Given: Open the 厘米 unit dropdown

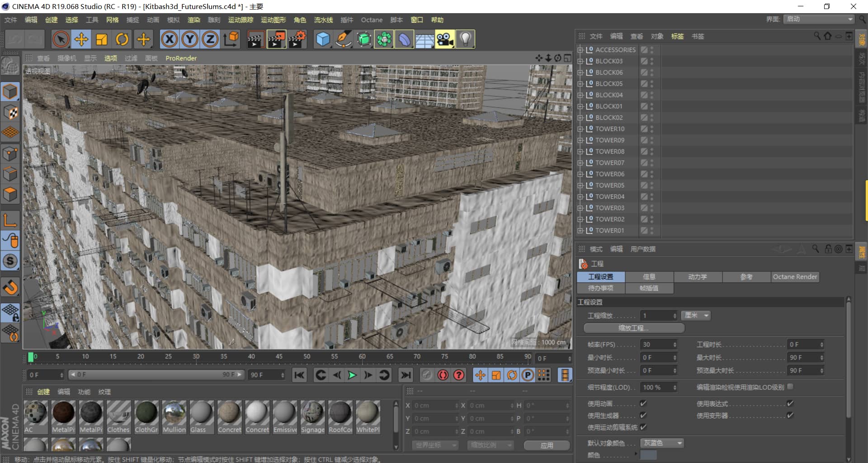Looking at the screenshot, I should pyautogui.click(x=696, y=315).
